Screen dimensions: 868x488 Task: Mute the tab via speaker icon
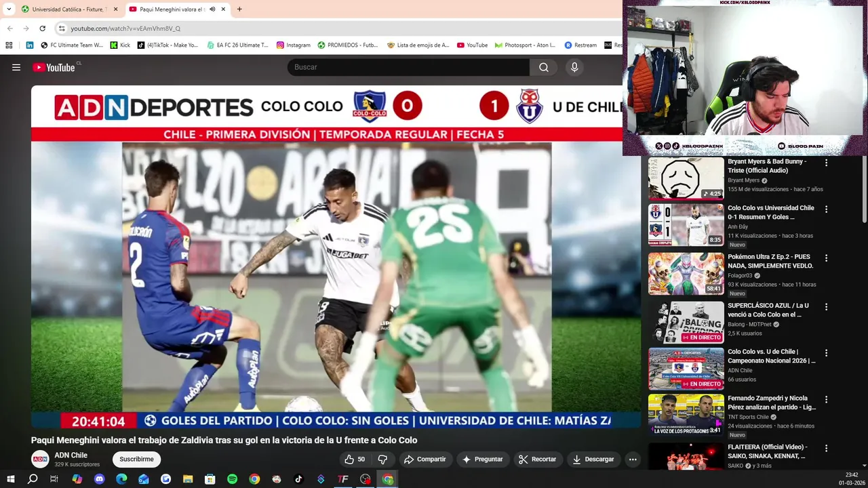[212, 9]
